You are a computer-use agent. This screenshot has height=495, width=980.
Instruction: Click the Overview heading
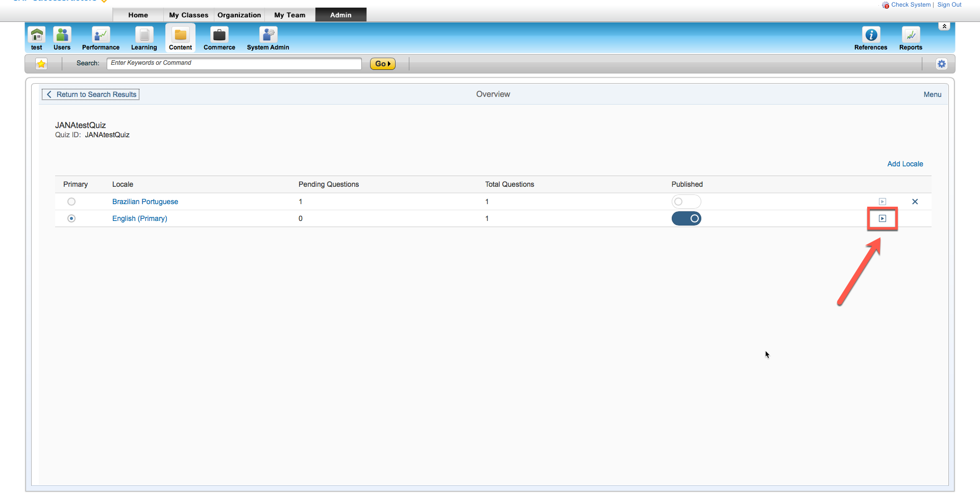click(x=493, y=94)
